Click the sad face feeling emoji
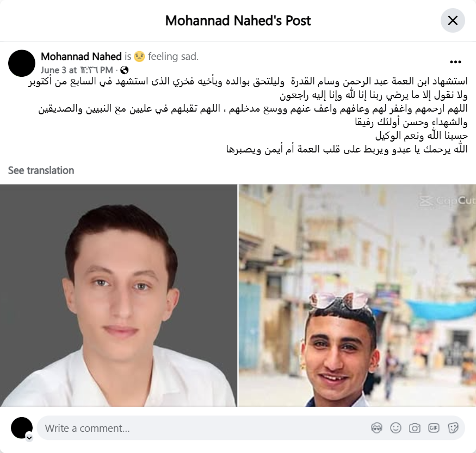 pyautogui.click(x=139, y=57)
